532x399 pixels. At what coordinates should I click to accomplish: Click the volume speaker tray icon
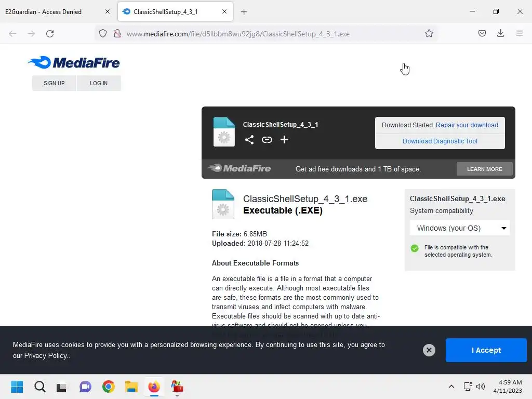click(481, 387)
